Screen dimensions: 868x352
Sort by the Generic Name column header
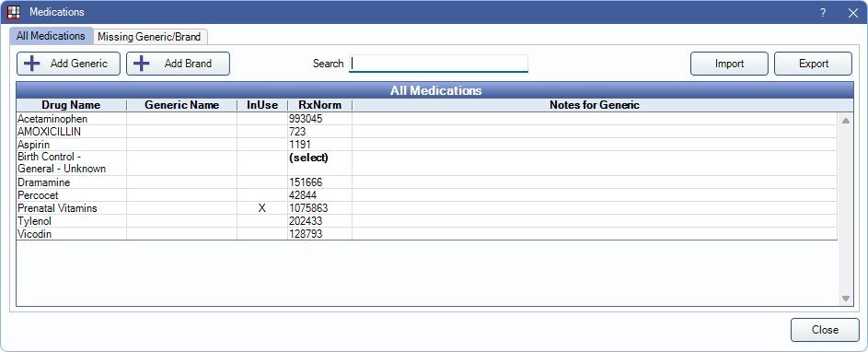182,105
